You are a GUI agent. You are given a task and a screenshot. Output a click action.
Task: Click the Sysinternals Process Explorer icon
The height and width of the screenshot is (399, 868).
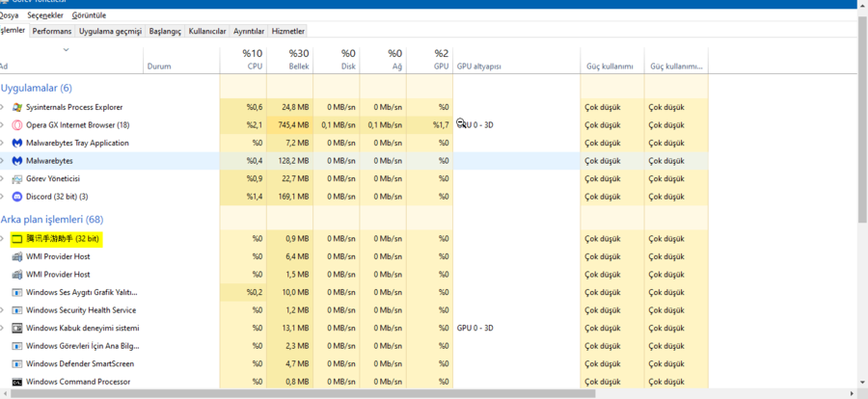pos(17,107)
